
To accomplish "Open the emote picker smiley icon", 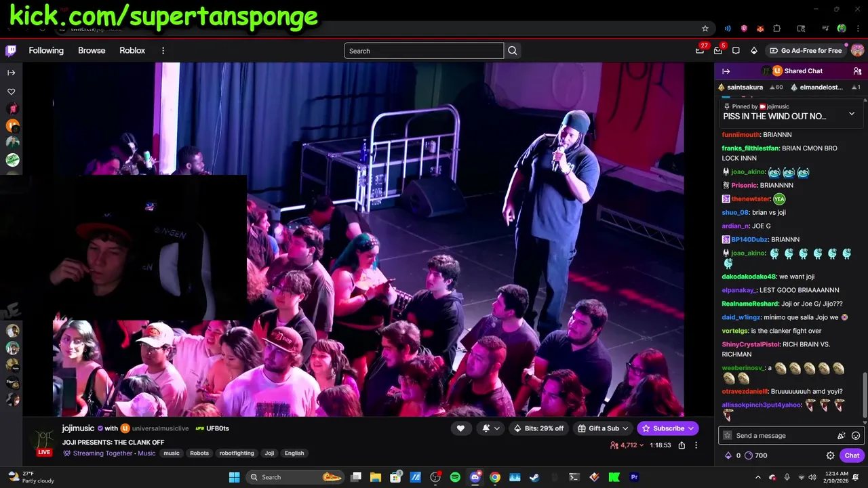I will 856,436.
